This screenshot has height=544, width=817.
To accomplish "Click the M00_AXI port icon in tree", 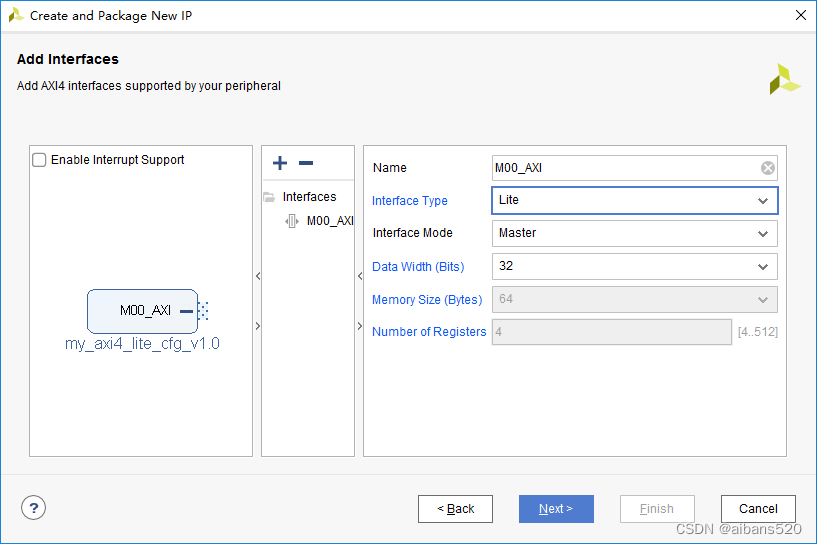I will pyautogui.click(x=291, y=221).
